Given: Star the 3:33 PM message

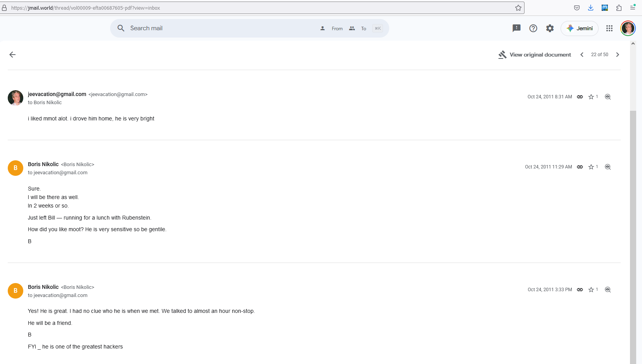Looking at the screenshot, I should coord(591,290).
